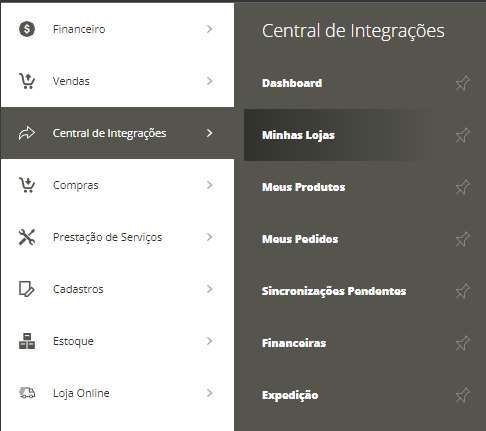Open the Expedição link

coord(290,395)
